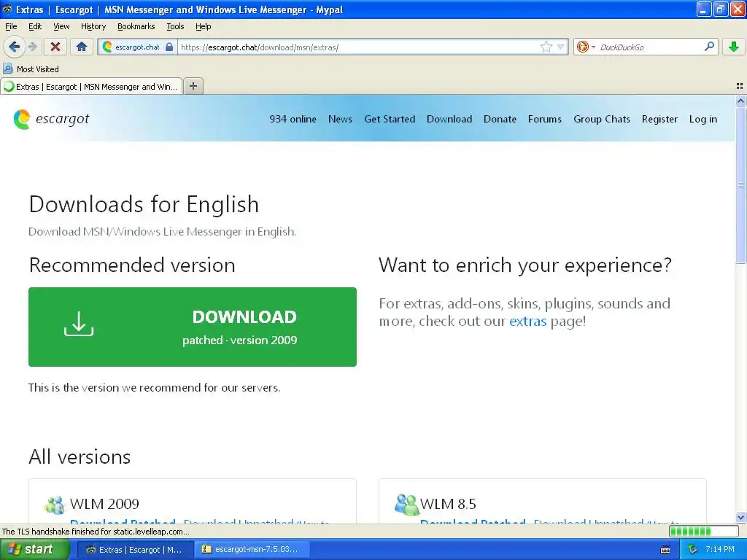Open downloads with the green arrow icon
This screenshot has height=560, width=747.
[x=734, y=47]
